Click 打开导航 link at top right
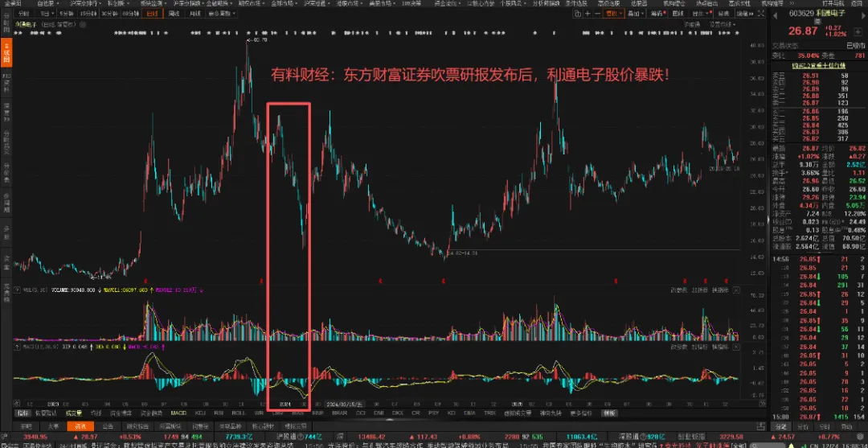This screenshot has height=448, width=868. (832, 3)
